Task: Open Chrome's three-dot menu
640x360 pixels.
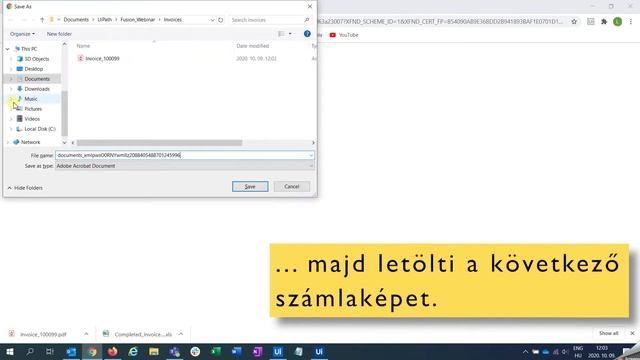Action: pos(631,22)
